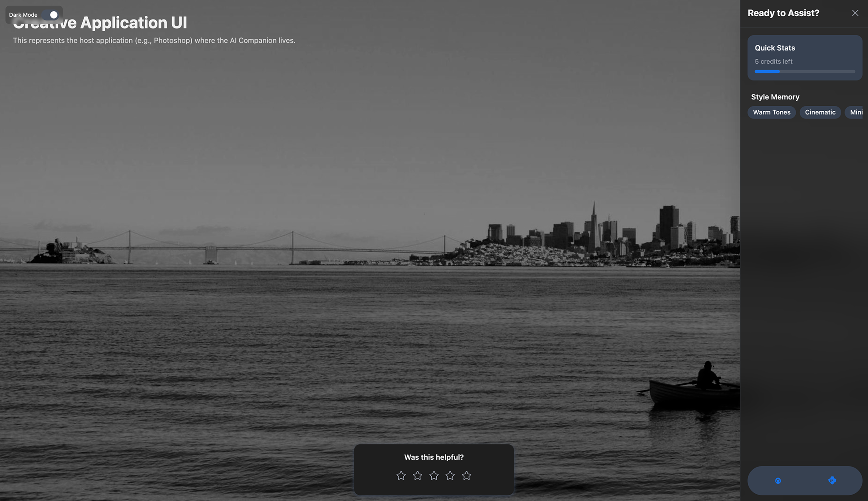Choose the Cinematic style chip
This screenshot has width=868, height=501.
click(x=820, y=112)
